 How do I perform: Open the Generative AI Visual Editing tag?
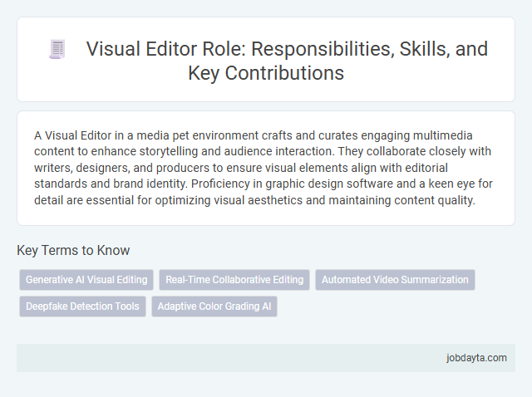pyautogui.click(x=86, y=280)
